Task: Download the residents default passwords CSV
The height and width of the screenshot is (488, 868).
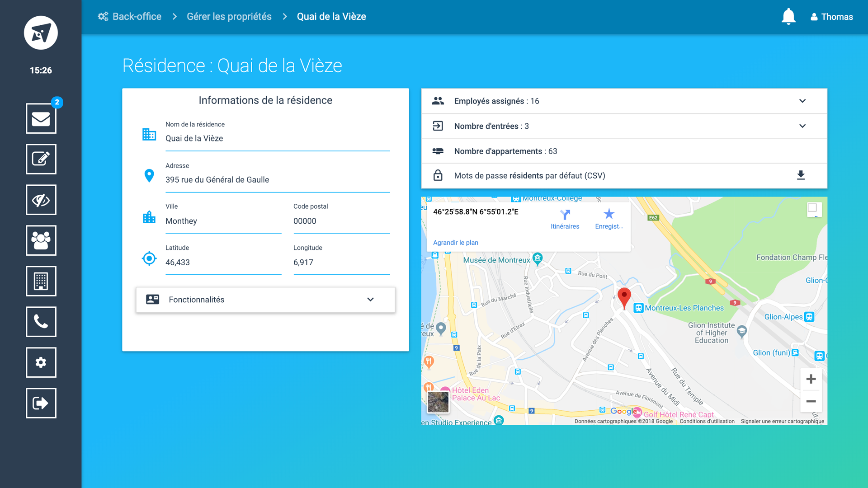Action: click(801, 175)
